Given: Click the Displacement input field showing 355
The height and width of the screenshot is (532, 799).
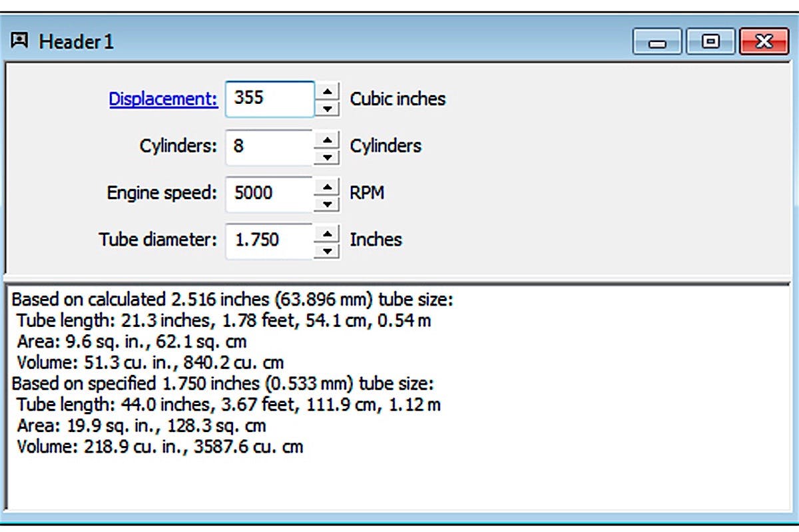Looking at the screenshot, I should click(x=269, y=99).
